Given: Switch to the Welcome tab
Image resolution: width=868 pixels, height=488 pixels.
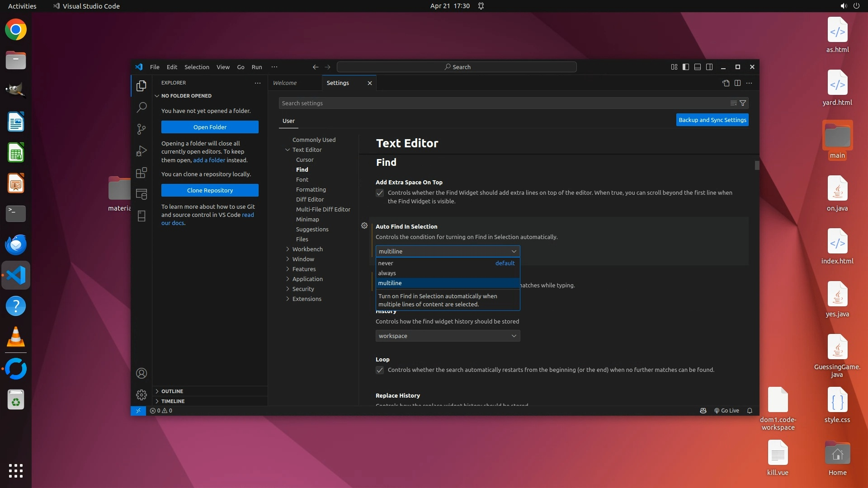Looking at the screenshot, I should tap(285, 83).
